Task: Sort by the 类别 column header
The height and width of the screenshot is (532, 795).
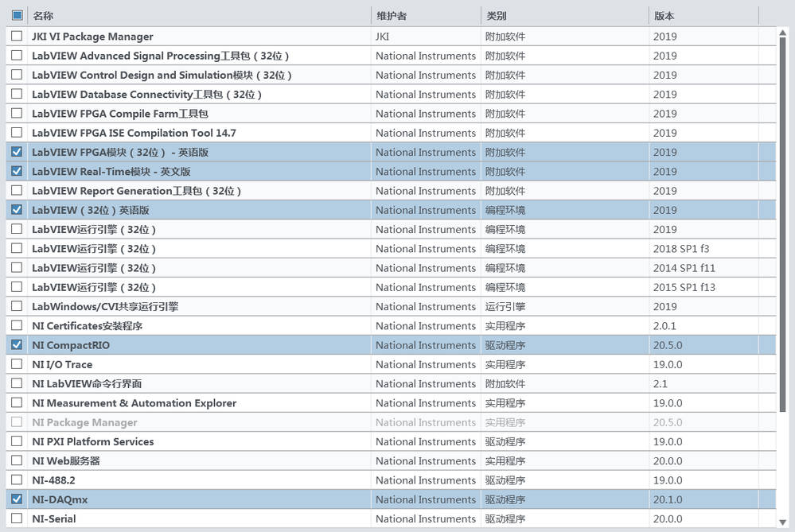Action: point(497,16)
